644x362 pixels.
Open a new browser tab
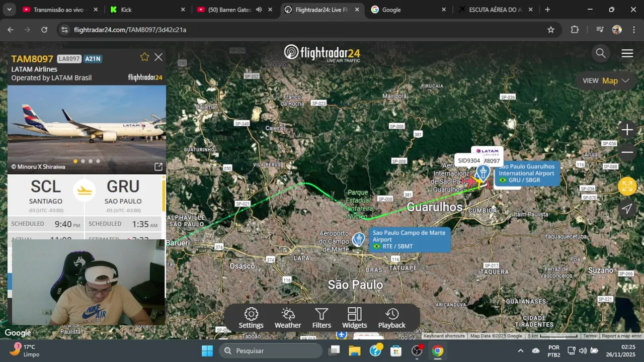pos(547,10)
